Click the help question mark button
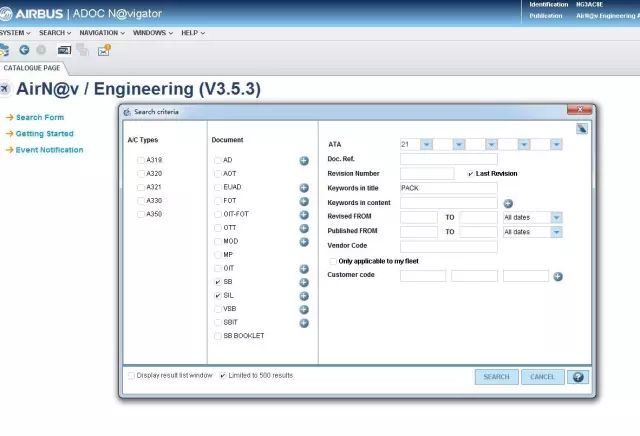Viewport: 640px width, 436px height. coord(578,377)
